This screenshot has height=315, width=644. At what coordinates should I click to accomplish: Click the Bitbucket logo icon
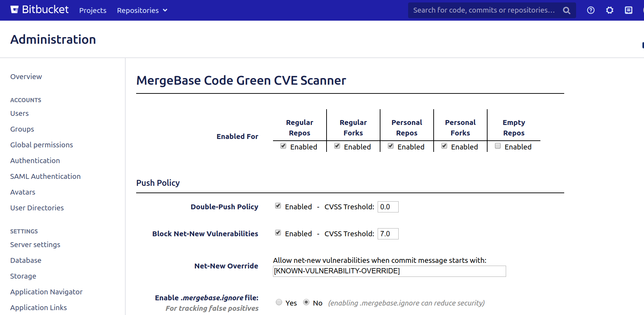click(x=14, y=10)
